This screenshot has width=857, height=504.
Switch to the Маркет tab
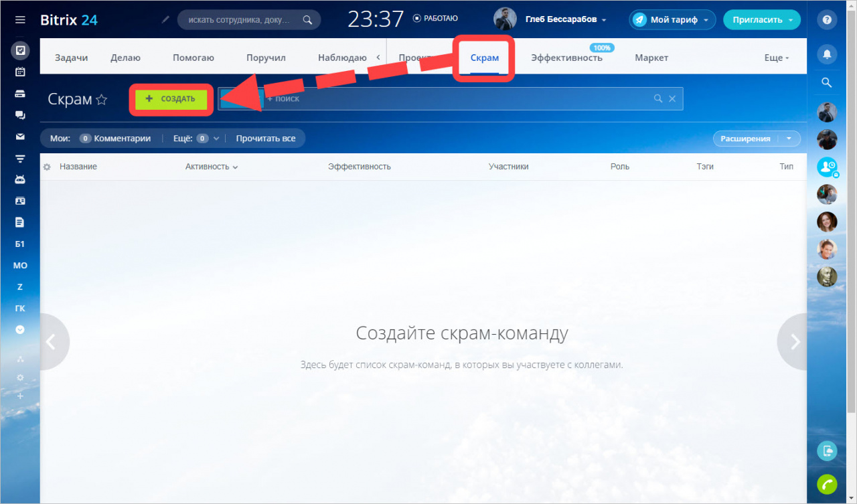click(651, 58)
